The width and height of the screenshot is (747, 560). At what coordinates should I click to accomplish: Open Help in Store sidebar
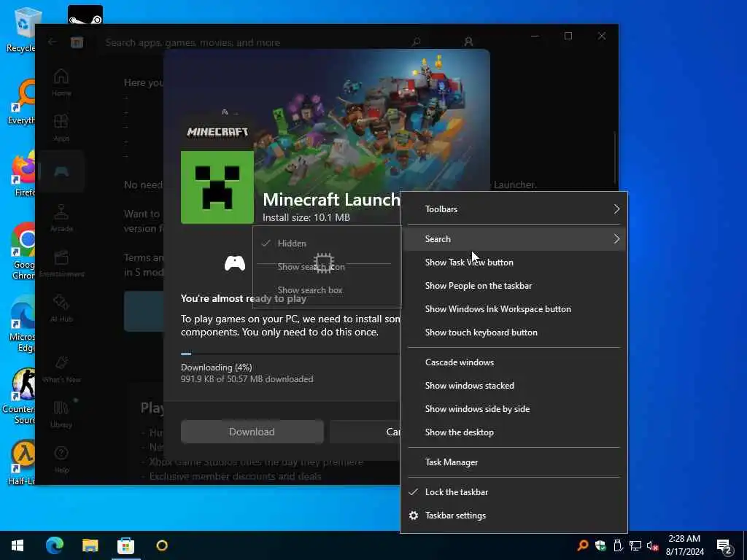tap(61, 459)
